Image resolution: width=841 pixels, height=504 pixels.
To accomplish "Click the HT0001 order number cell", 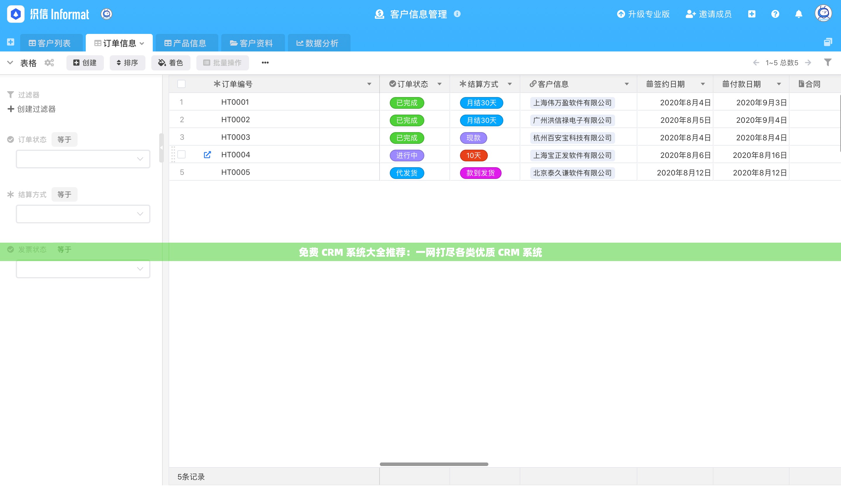I will 235,102.
